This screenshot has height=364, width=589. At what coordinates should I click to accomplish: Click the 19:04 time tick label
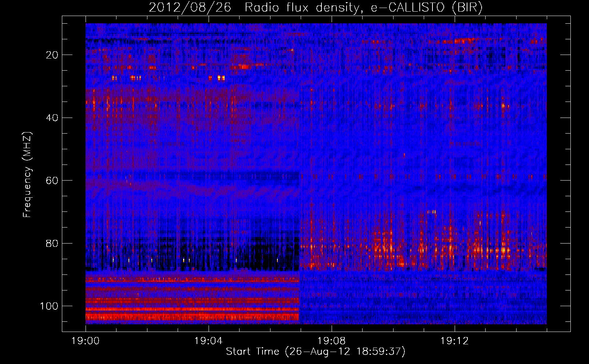(x=208, y=341)
